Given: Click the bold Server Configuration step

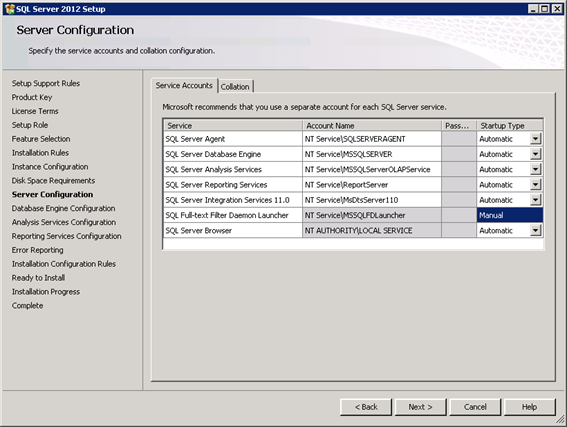Looking at the screenshot, I should tap(52, 195).
